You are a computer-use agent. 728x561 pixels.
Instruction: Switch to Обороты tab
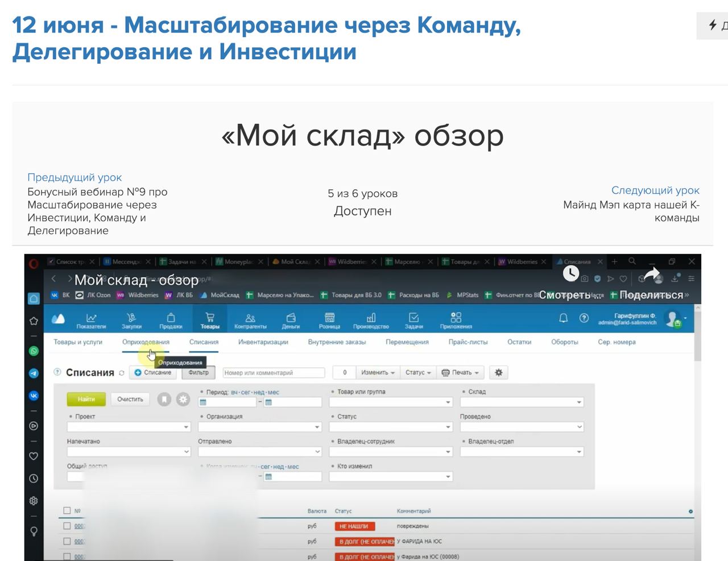tap(565, 342)
